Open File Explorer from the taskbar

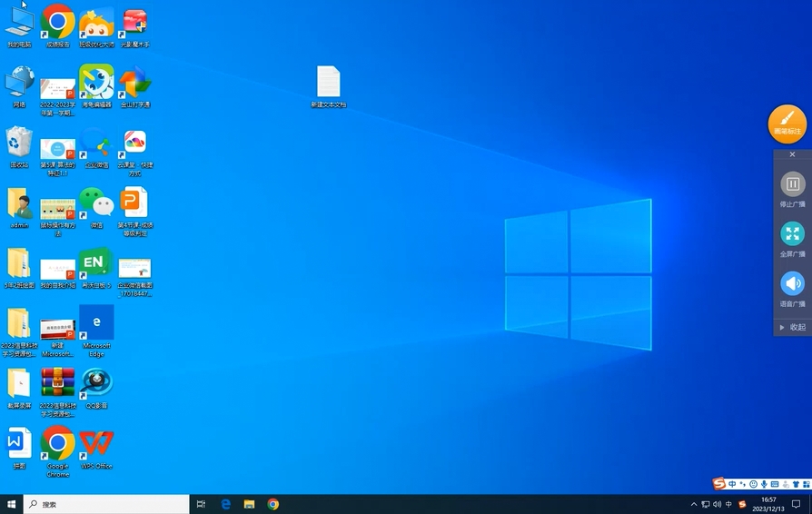[x=249, y=504]
